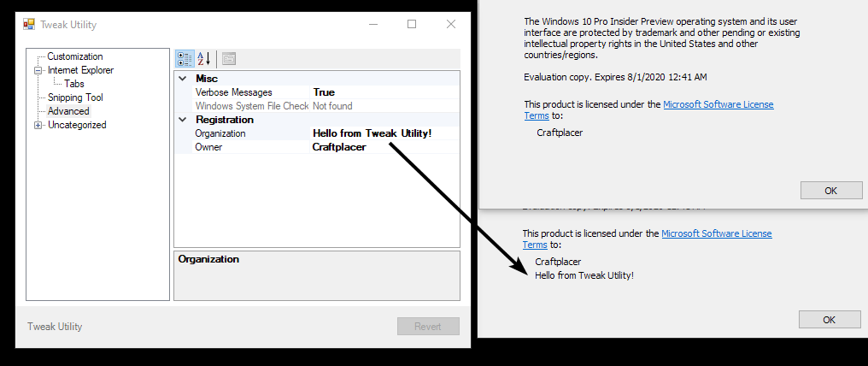This screenshot has height=366, width=868.
Task: Maximize the Tweak Utility window
Action: pyautogui.click(x=411, y=24)
